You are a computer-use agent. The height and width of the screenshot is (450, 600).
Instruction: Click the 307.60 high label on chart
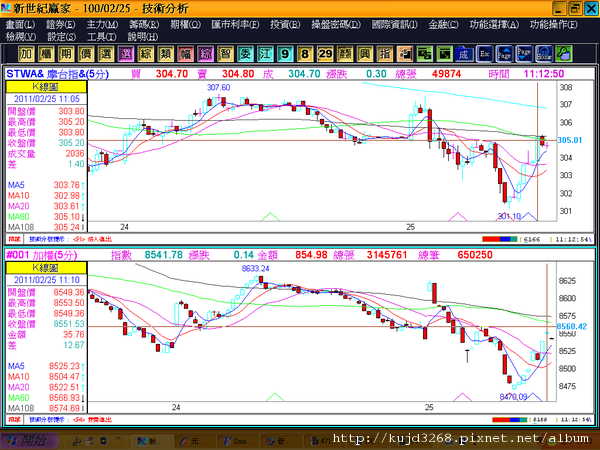click(218, 87)
